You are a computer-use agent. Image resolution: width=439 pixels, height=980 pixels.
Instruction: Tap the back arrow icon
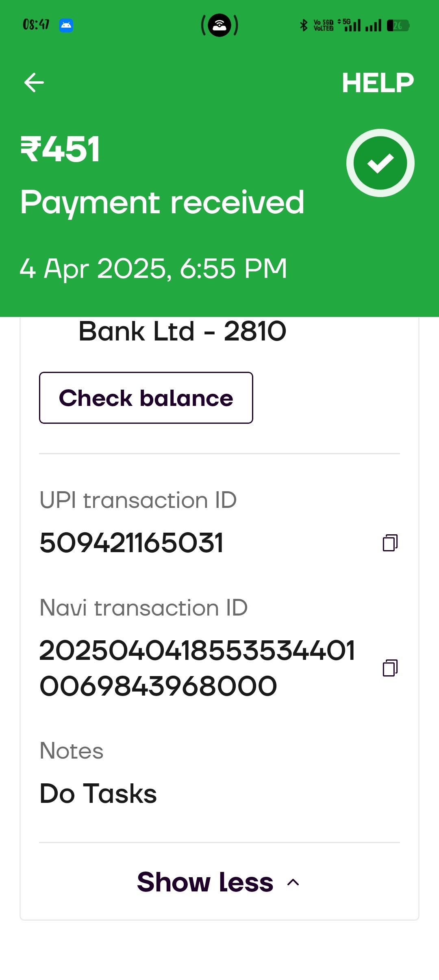pyautogui.click(x=34, y=82)
